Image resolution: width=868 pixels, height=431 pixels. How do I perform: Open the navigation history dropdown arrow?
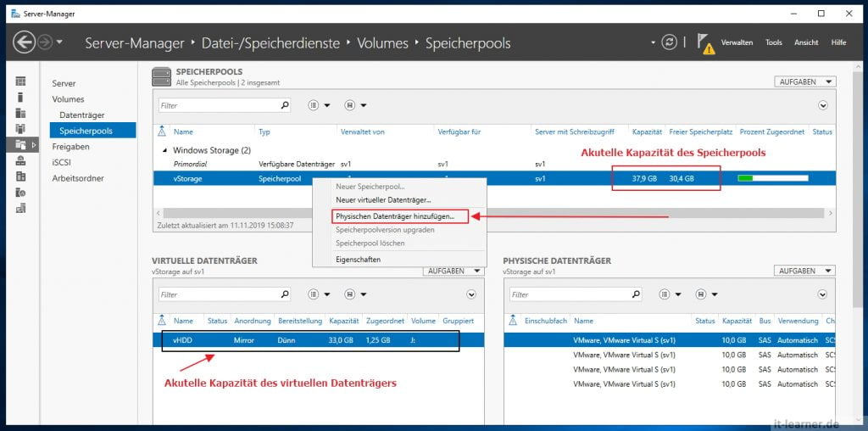point(59,42)
